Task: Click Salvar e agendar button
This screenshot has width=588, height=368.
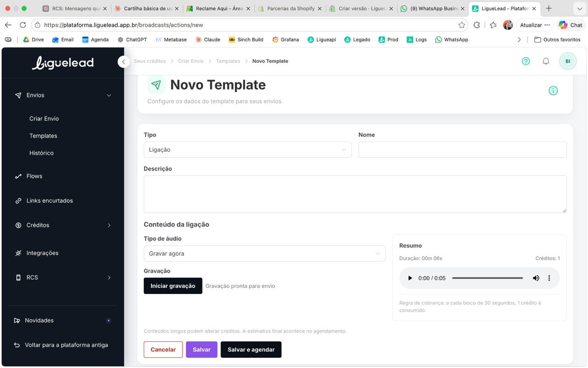Action: [251, 350]
